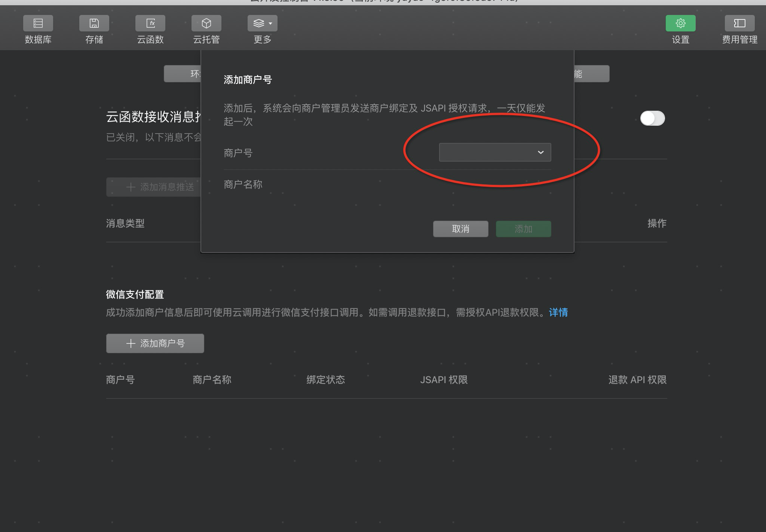Select the partially hidden tab starting with 环

tap(183, 74)
